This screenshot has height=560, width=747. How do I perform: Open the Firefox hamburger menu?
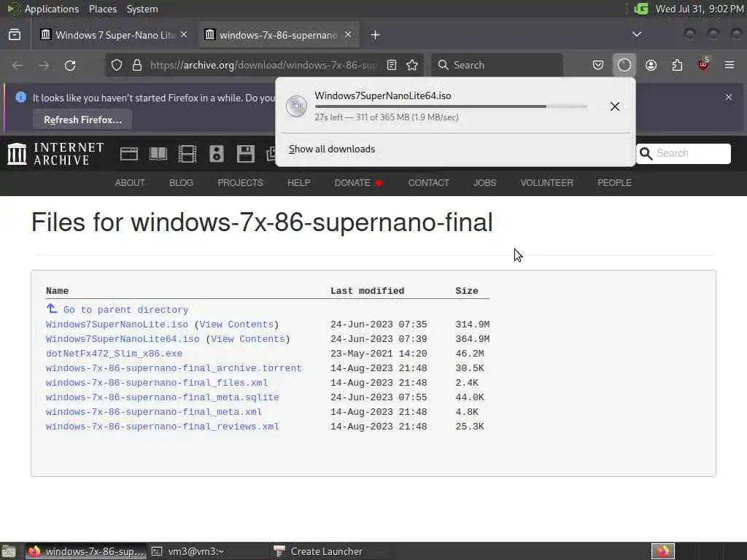[729, 65]
